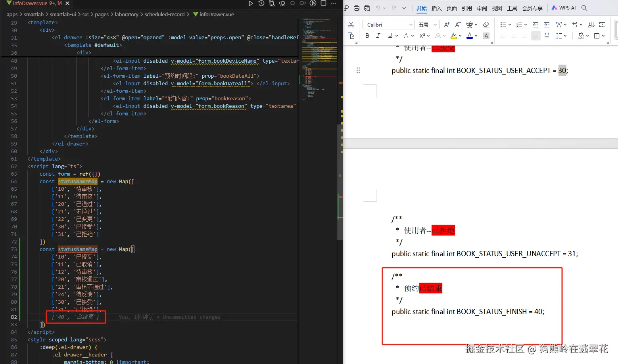Open the 五号 font size dropdown
Image resolution: width=618 pixels, height=364 pixels.
(435, 25)
